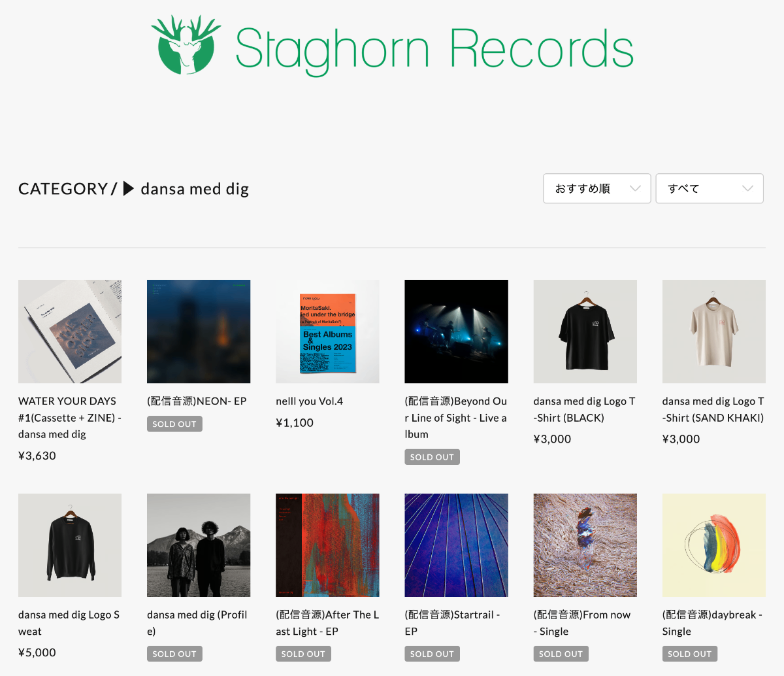Viewport: 784px width, 676px height.
Task: Open the すべて filter dropdown
Action: pos(710,188)
